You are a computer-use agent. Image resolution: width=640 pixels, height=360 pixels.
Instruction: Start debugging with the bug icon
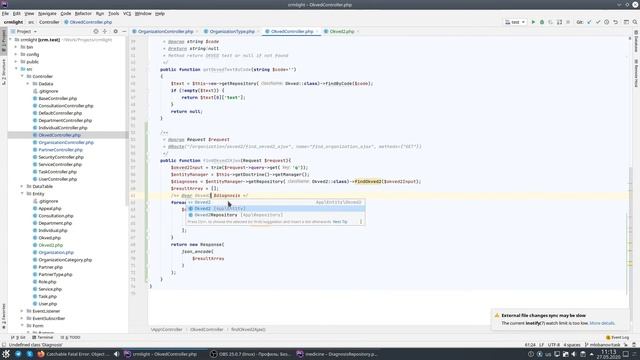tap(542, 22)
